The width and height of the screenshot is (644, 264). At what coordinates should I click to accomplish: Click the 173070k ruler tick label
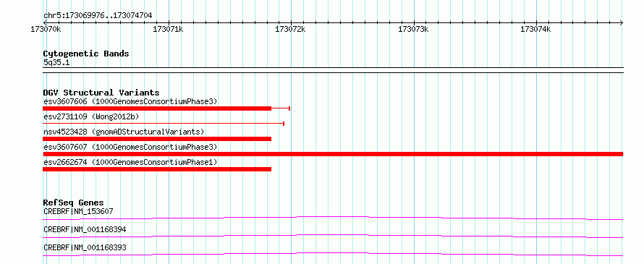click(46, 29)
